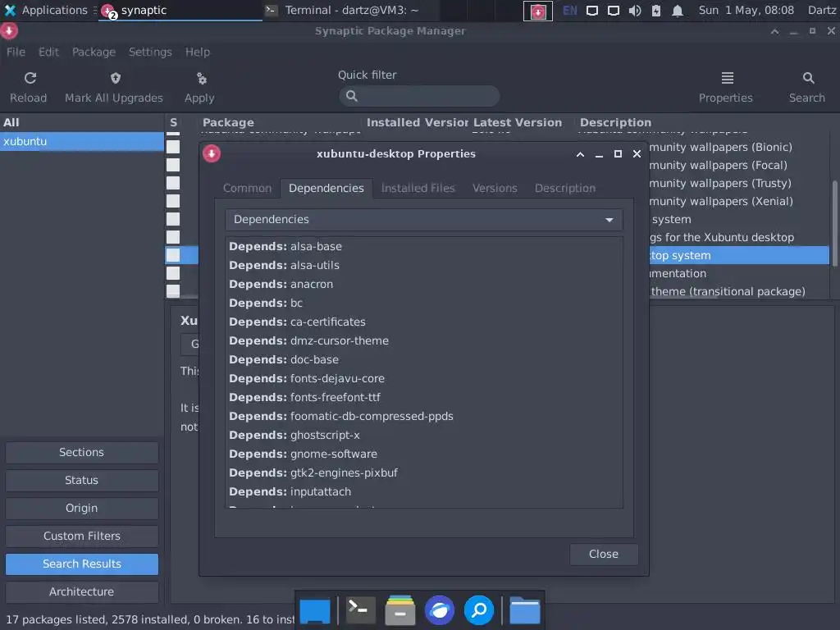Click the Sections filter button

point(81,452)
